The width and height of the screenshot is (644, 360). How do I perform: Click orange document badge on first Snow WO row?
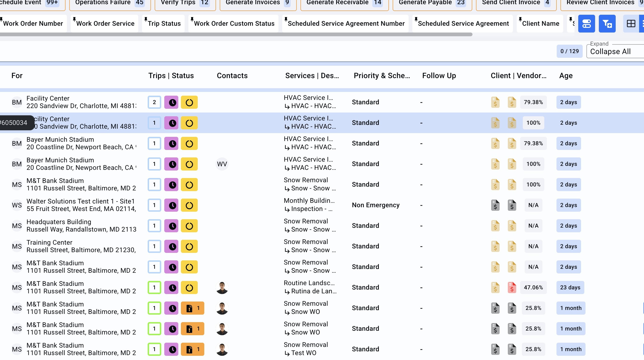coord(193,308)
